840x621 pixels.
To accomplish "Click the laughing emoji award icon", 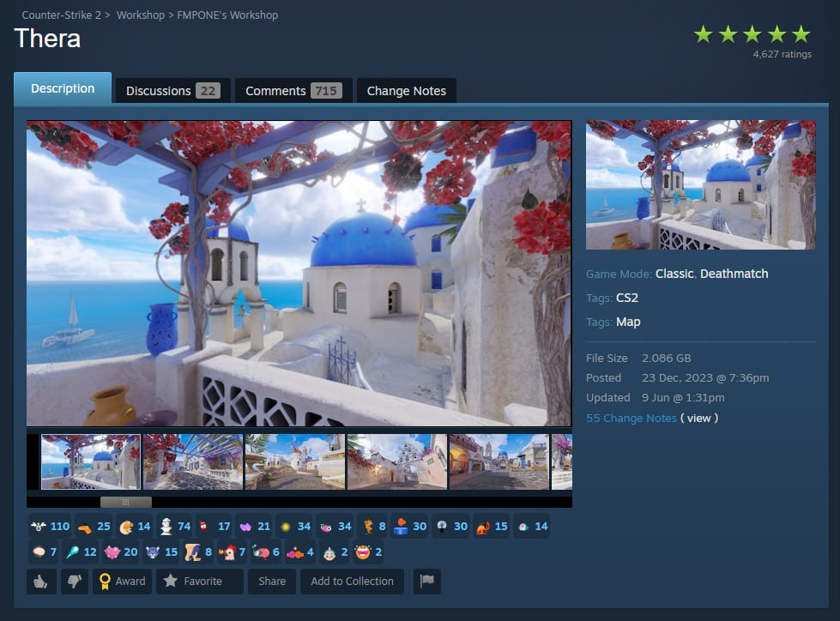I will click(x=363, y=552).
